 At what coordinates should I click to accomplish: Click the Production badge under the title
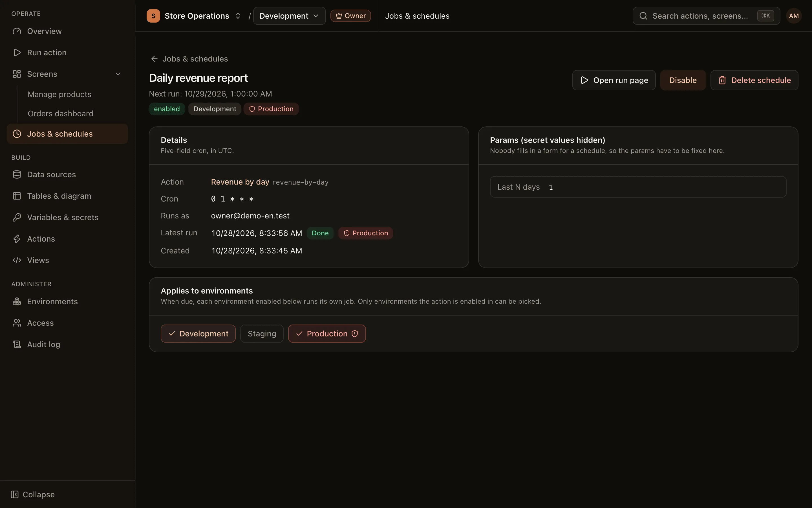[271, 109]
